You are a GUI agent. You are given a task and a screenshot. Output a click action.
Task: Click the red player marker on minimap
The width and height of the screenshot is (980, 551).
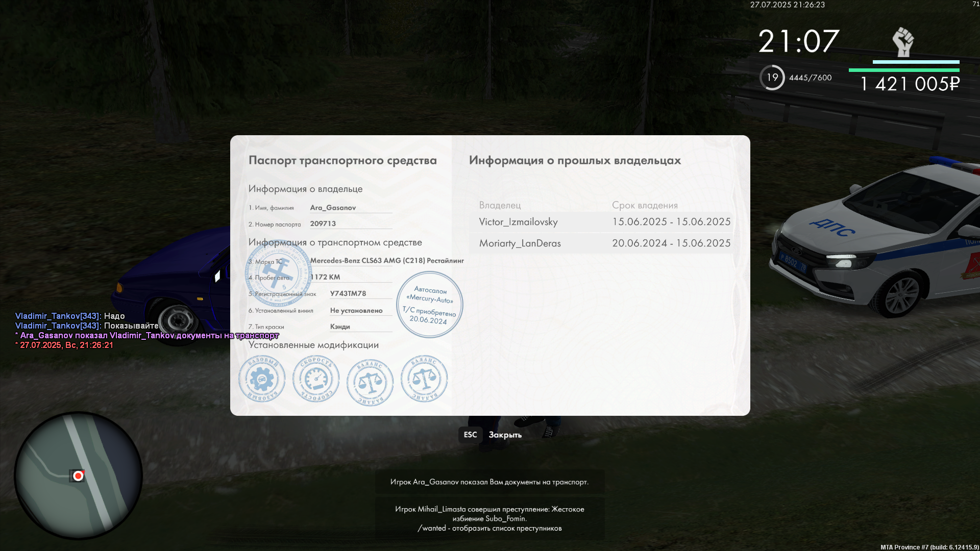click(78, 476)
